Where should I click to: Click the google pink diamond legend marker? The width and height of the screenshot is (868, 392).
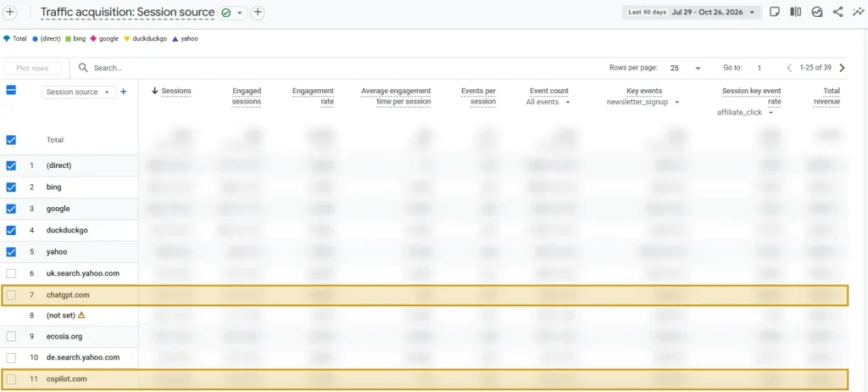[x=93, y=39]
